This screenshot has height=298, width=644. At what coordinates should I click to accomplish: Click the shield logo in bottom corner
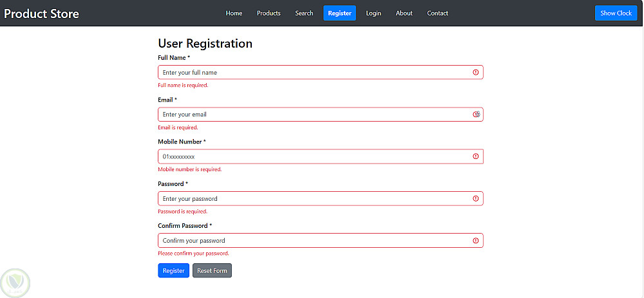click(x=14, y=282)
